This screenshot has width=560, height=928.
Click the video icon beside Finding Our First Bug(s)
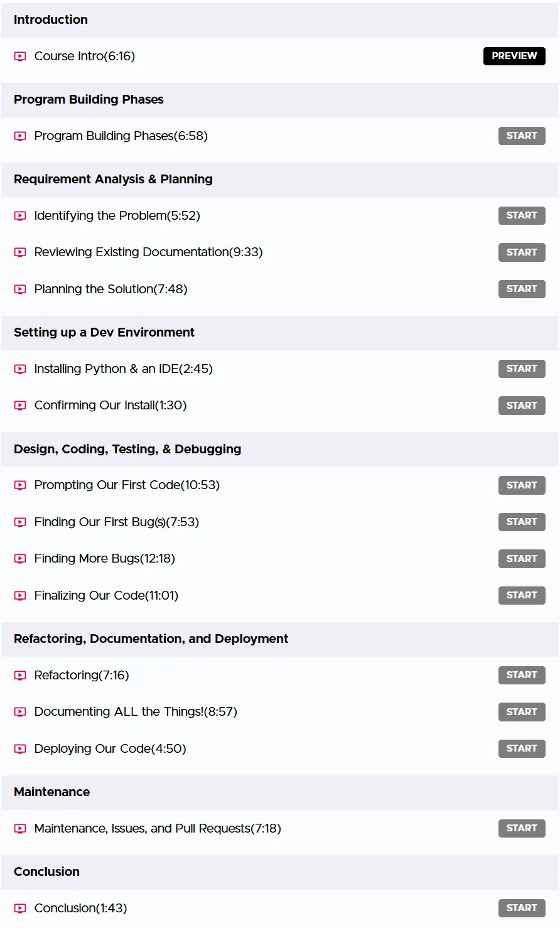tap(20, 522)
